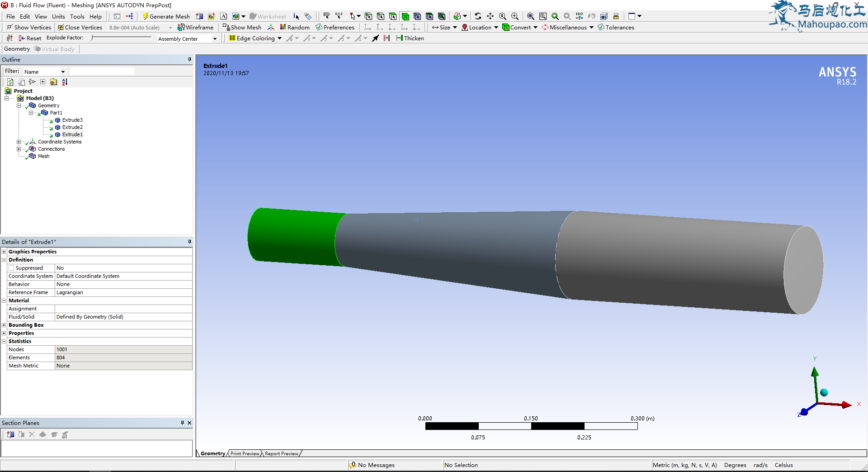868x472 pixels.
Task: Toggle the Suppressed checkbox in Definition
Action: pyautogui.click(x=11, y=268)
